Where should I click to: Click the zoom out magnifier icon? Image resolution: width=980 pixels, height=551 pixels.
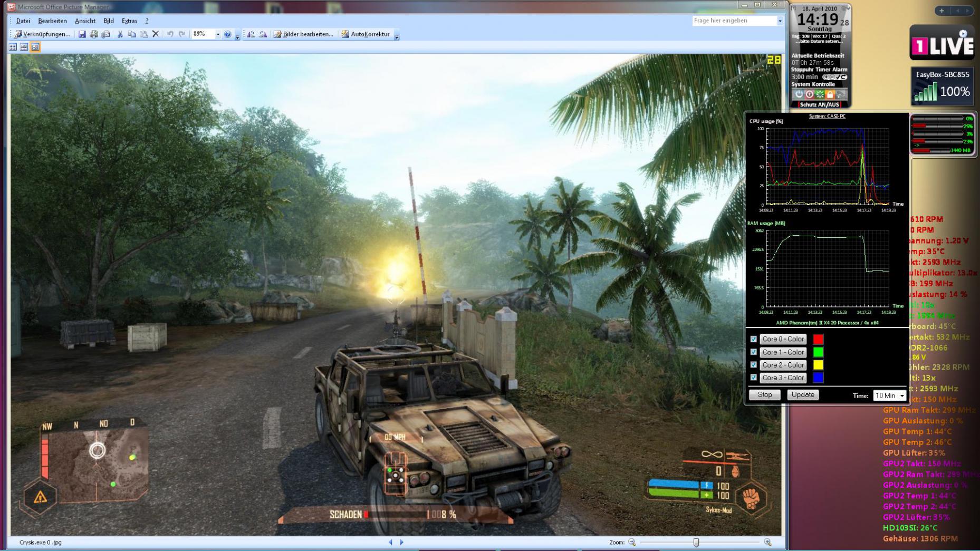click(x=632, y=542)
